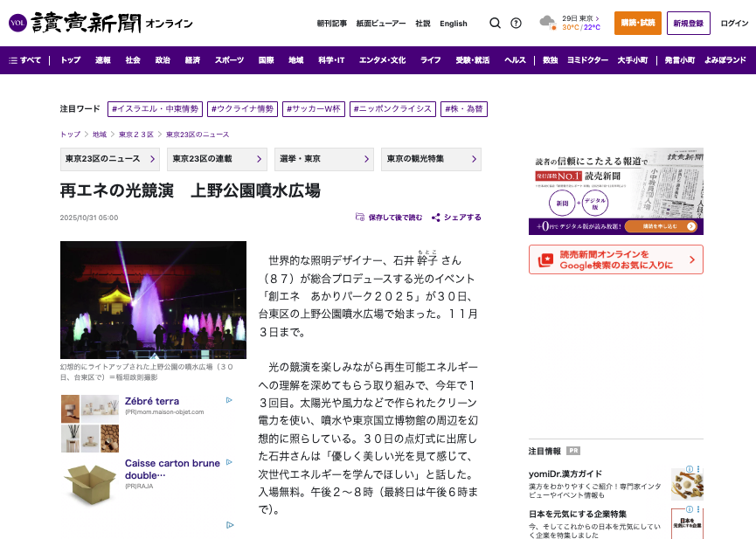Select 政治 in navigation bar

coord(163,60)
